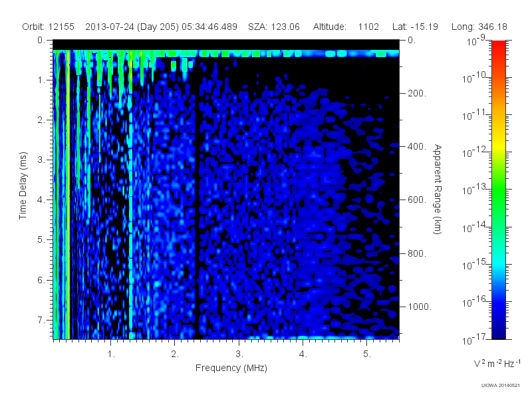Click the 'Frequency (MHz)' axis label

click(231, 368)
